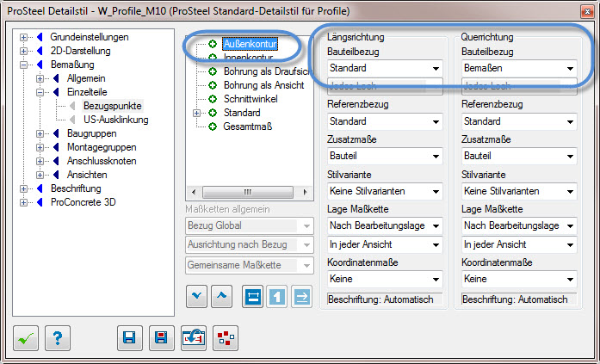Screen dimensions: 600x364
Task: Click left scroll arrow of dimension list
Action: (x=194, y=192)
